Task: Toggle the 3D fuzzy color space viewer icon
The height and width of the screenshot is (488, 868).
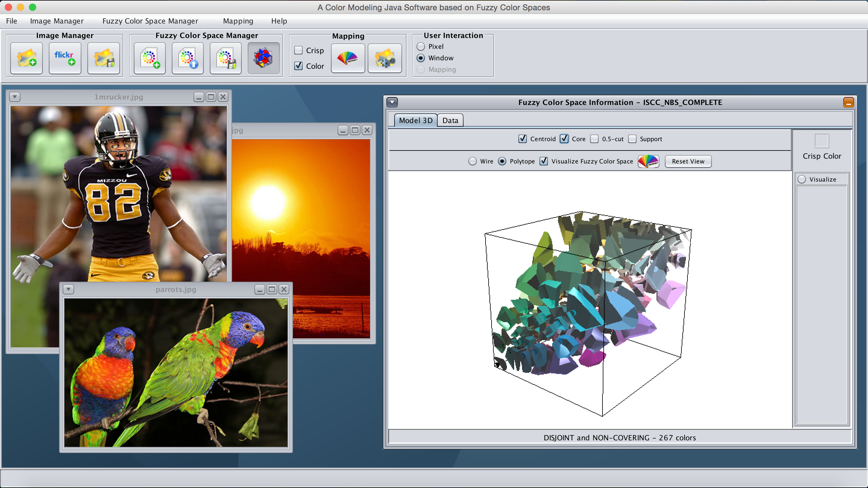Action: (x=263, y=58)
